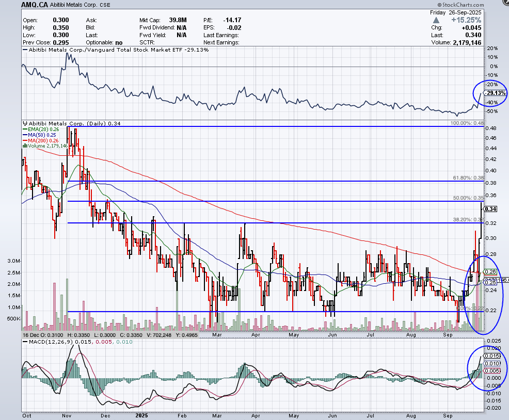The image size is (509, 420).
Task: Click the MACD(12,26,9) indicator label
Action: coord(51,342)
